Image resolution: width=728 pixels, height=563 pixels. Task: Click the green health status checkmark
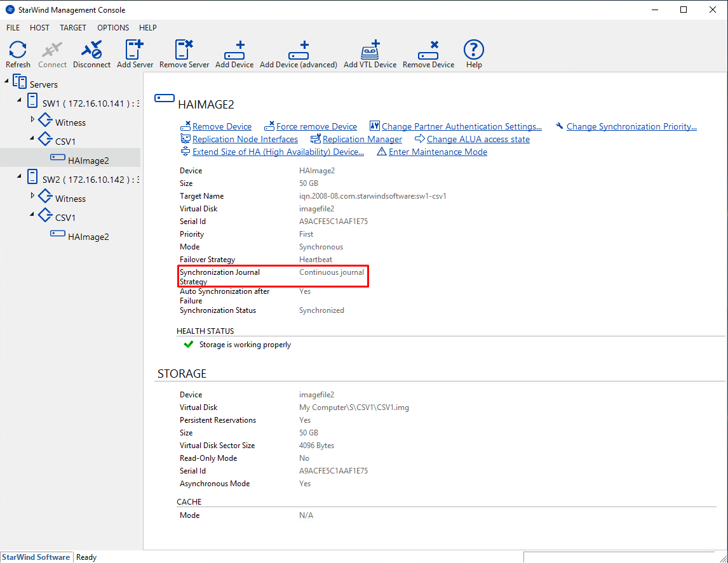click(189, 345)
